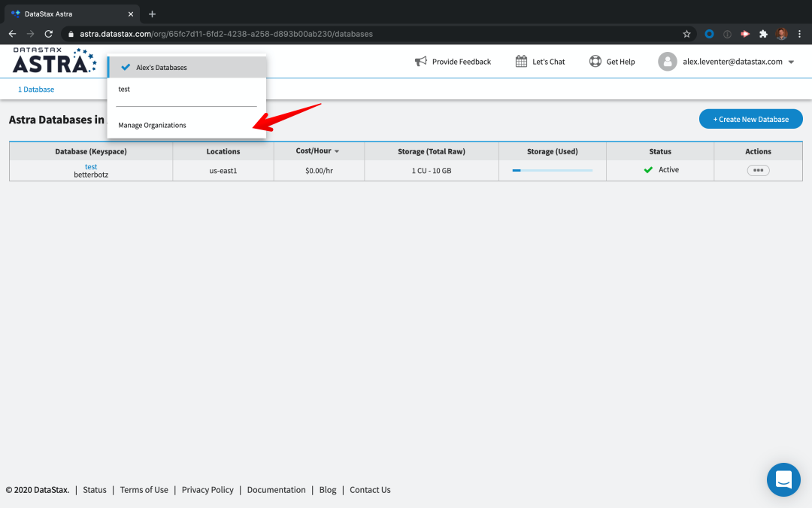The image size is (812, 508).
Task: Click the browser forward arrow
Action: [31, 34]
